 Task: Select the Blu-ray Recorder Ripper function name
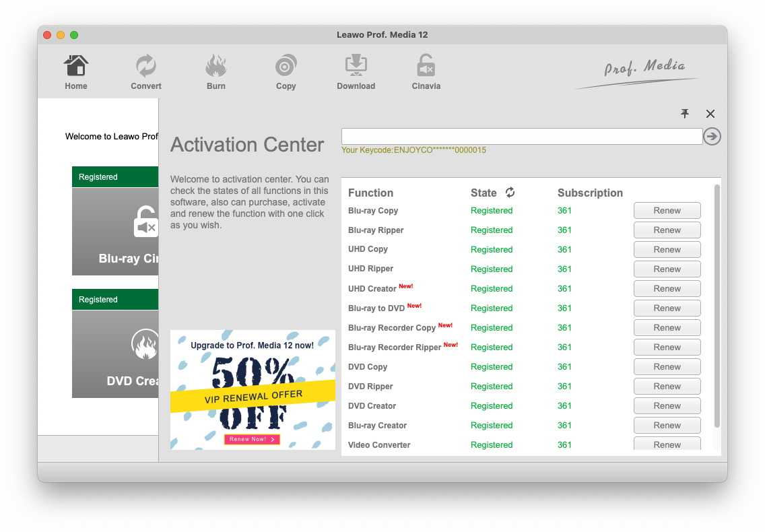(394, 347)
